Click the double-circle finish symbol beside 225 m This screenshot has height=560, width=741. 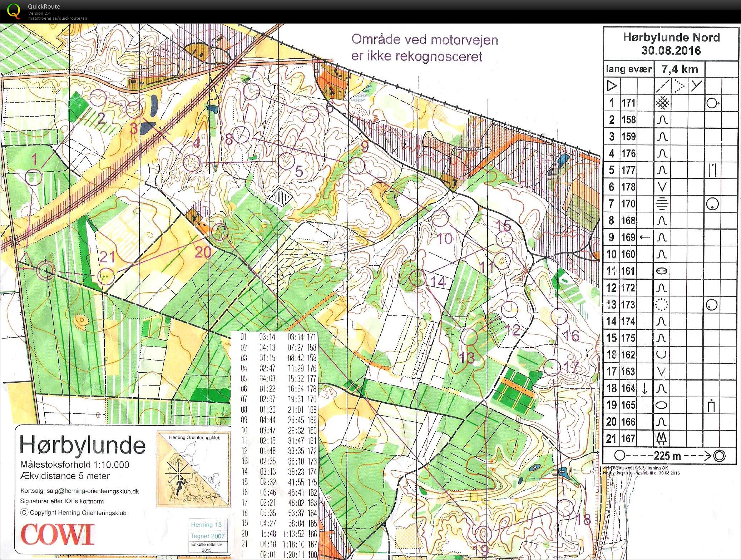(720, 456)
